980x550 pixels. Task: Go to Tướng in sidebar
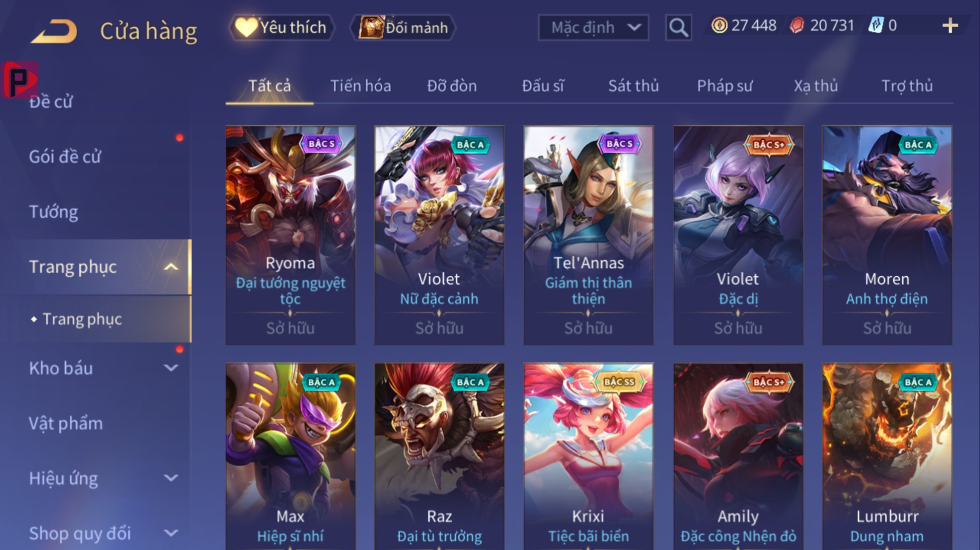(x=53, y=212)
